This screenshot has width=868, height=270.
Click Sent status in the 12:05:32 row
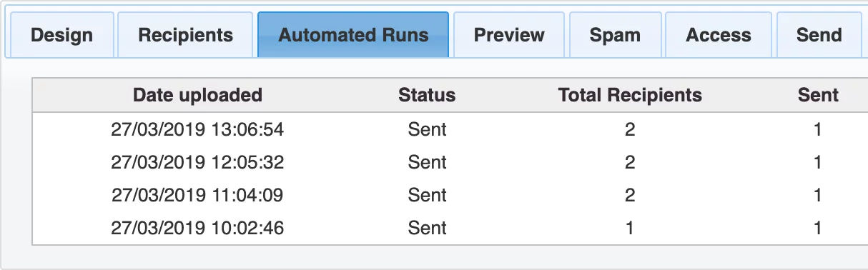coord(427,162)
